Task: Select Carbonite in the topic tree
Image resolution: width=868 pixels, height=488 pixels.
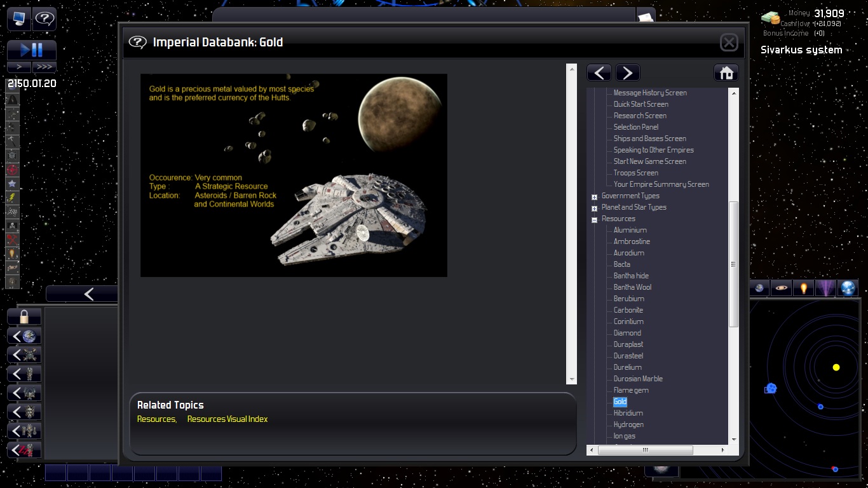Action: pyautogui.click(x=628, y=310)
